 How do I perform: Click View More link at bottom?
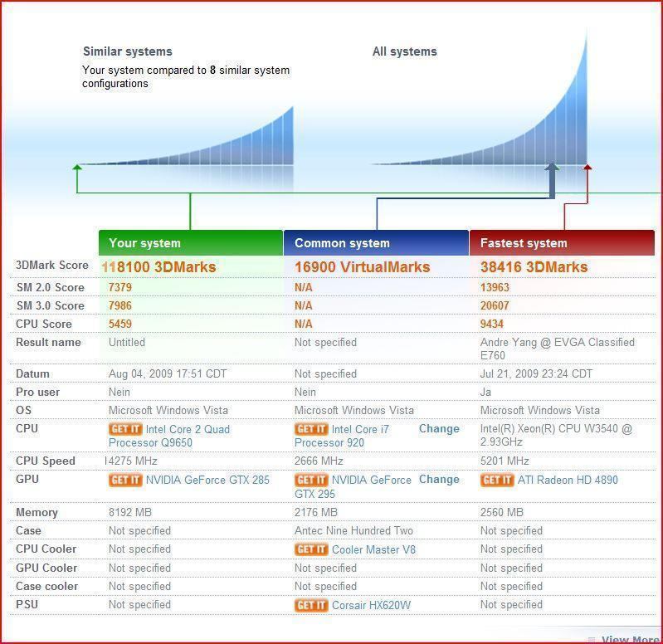click(631, 639)
